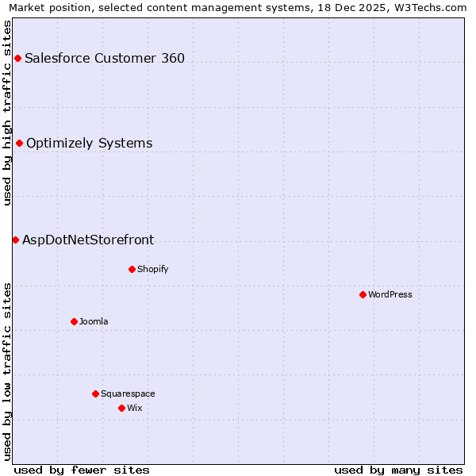Viewport: 476px width, 476px height.
Task: Click the red Salesforce Customer 360 data point
Action: coord(18,58)
